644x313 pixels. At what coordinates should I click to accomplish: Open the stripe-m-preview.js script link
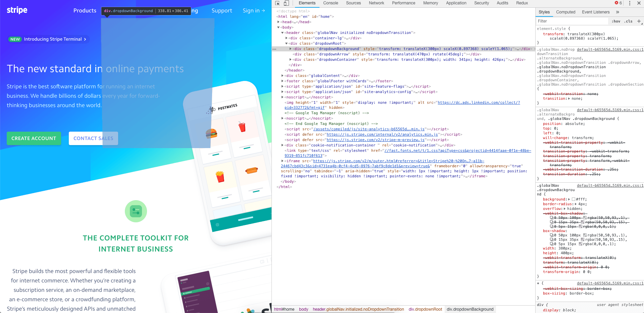click(376, 140)
